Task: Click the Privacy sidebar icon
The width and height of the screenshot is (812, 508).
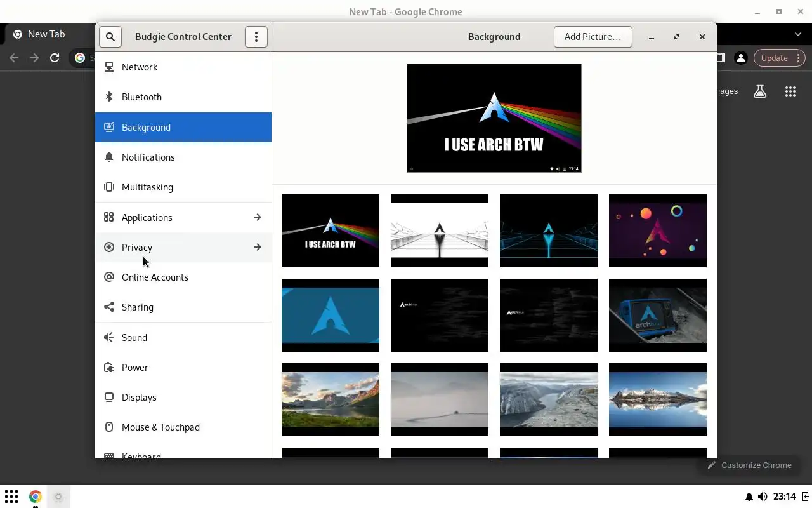Action: (x=109, y=247)
